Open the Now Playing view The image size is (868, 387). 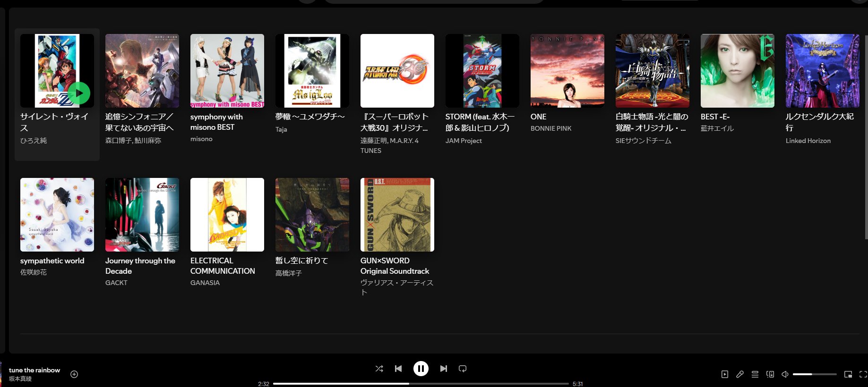tap(725, 374)
